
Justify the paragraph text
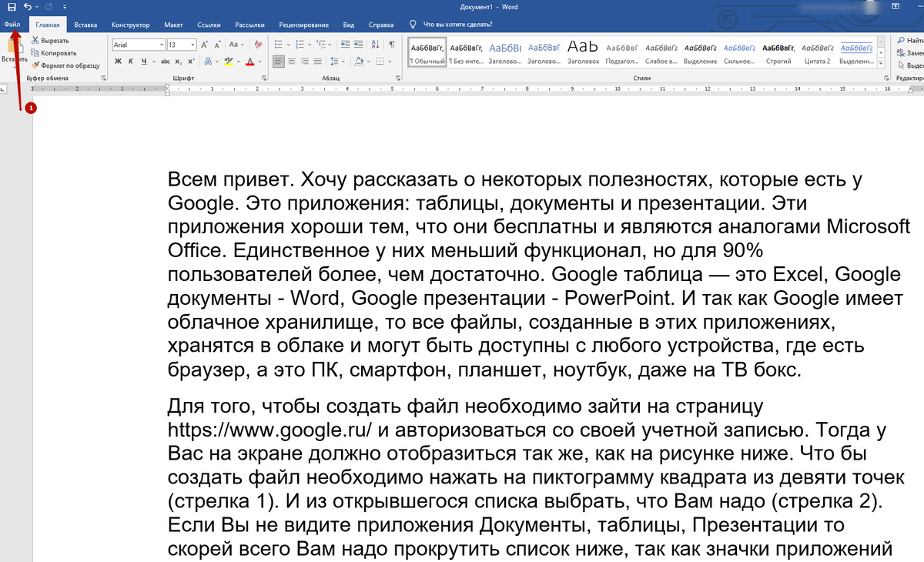pyautogui.click(x=318, y=62)
